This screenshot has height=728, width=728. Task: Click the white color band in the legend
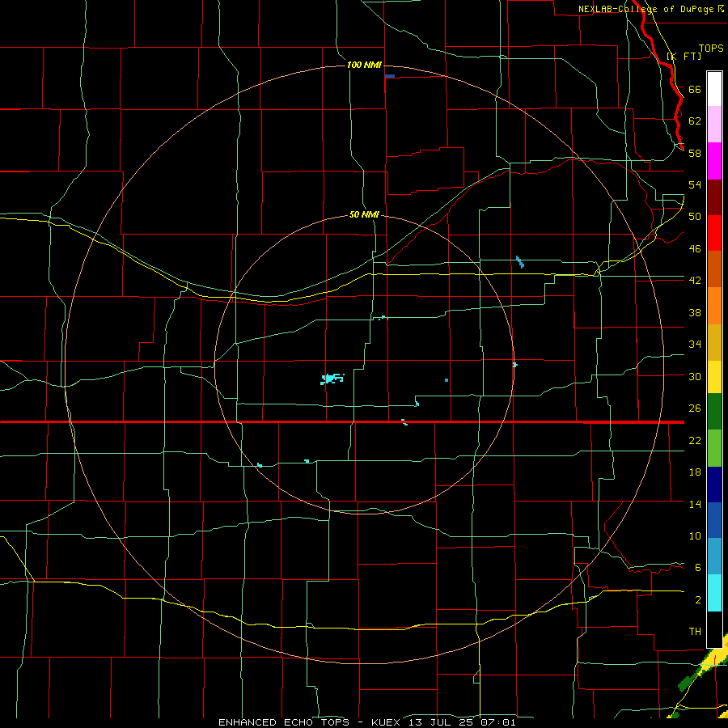click(x=714, y=89)
